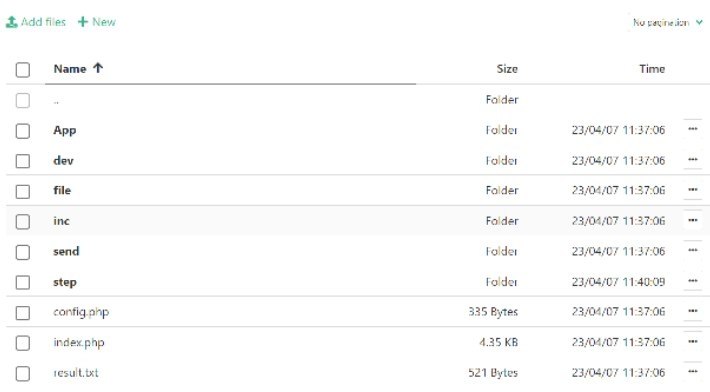Image resolution: width=710 pixels, height=392 pixels.
Task: Open the App folder
Action: (65, 130)
